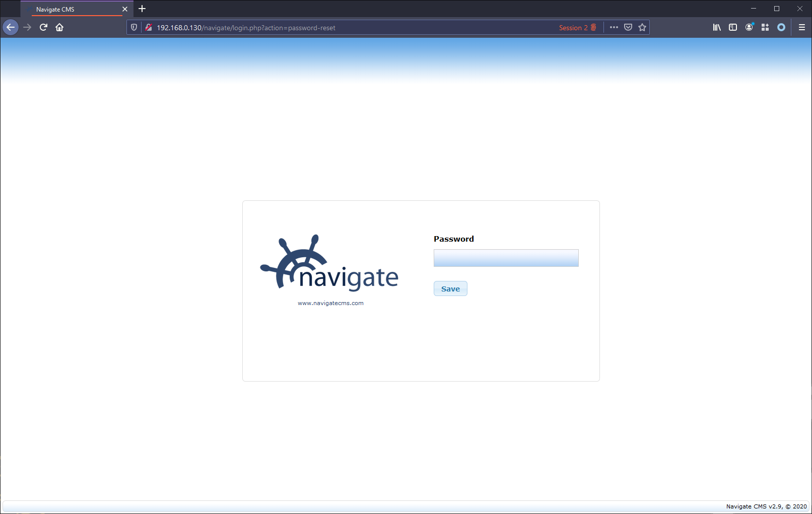Open the browser home page
812x514 pixels.
[59, 27]
